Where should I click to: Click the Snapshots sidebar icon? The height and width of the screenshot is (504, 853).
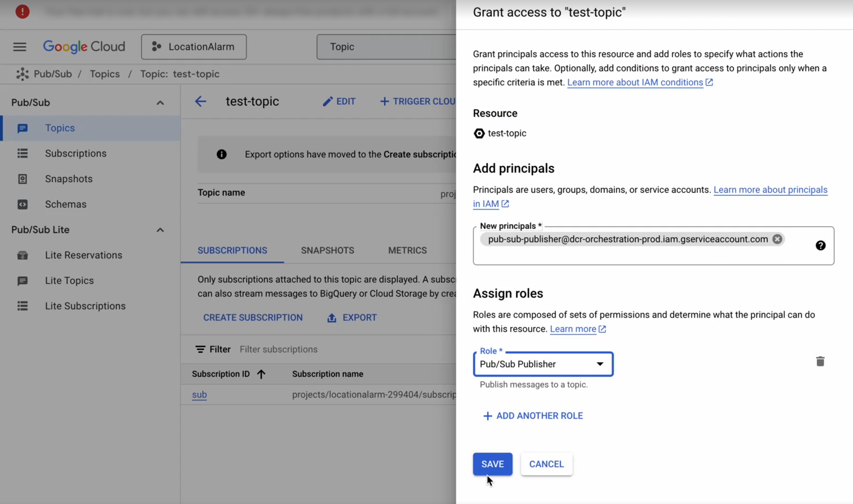[x=23, y=179]
